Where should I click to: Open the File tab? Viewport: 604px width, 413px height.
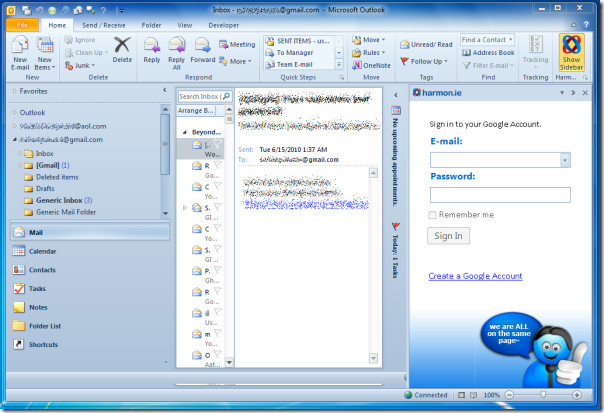[22, 25]
